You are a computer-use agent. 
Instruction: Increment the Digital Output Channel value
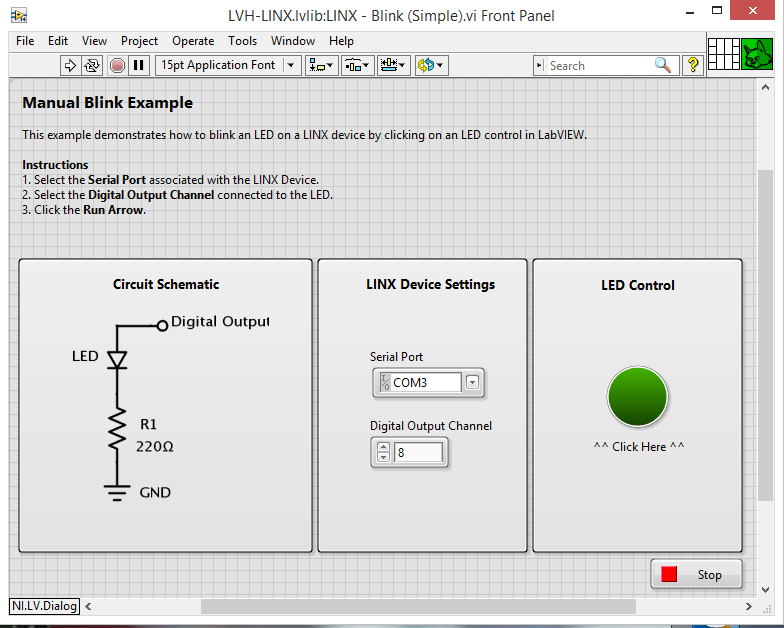coord(384,447)
